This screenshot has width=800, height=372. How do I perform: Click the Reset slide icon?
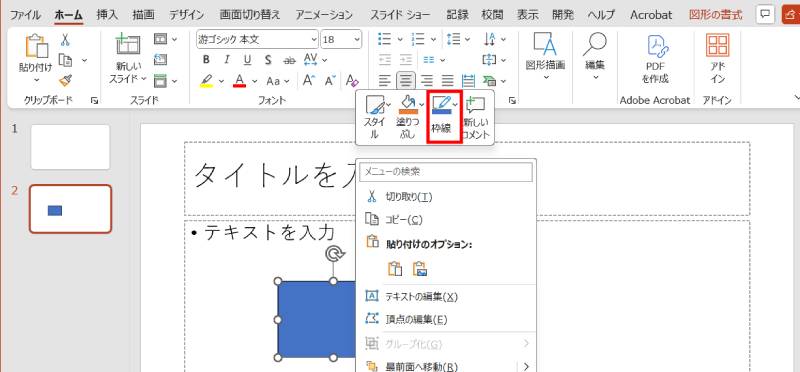click(161, 60)
